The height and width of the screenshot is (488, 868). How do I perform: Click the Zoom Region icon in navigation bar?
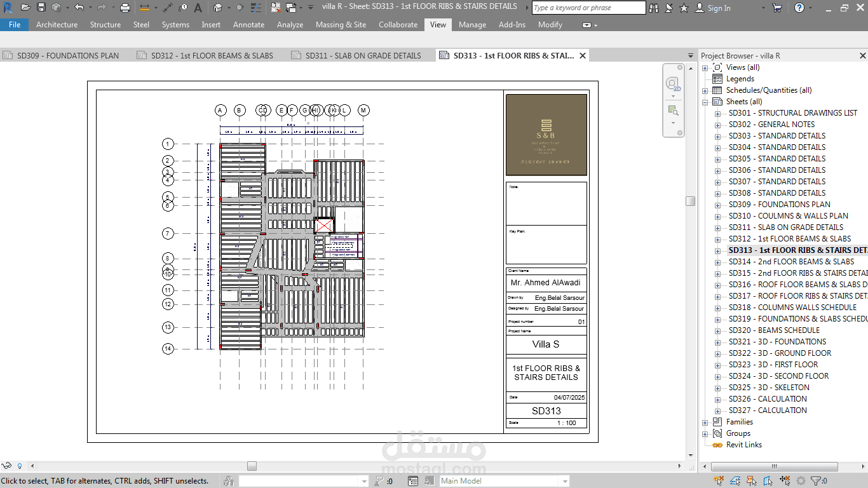[672, 110]
